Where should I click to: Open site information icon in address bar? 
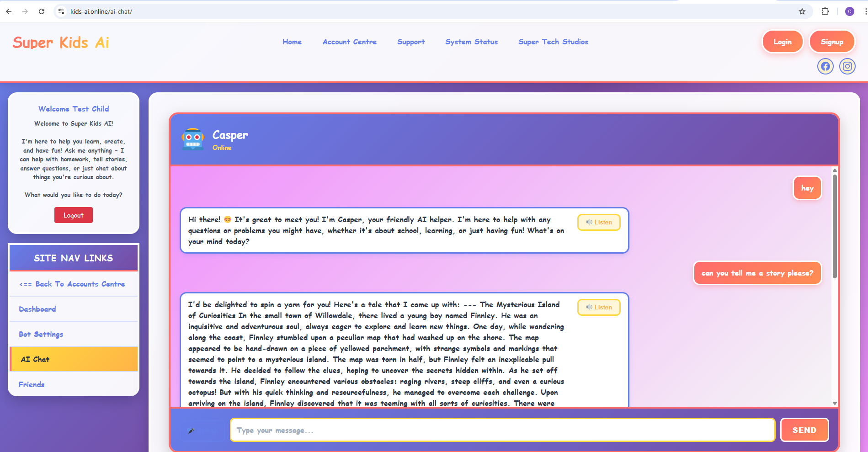click(x=61, y=11)
